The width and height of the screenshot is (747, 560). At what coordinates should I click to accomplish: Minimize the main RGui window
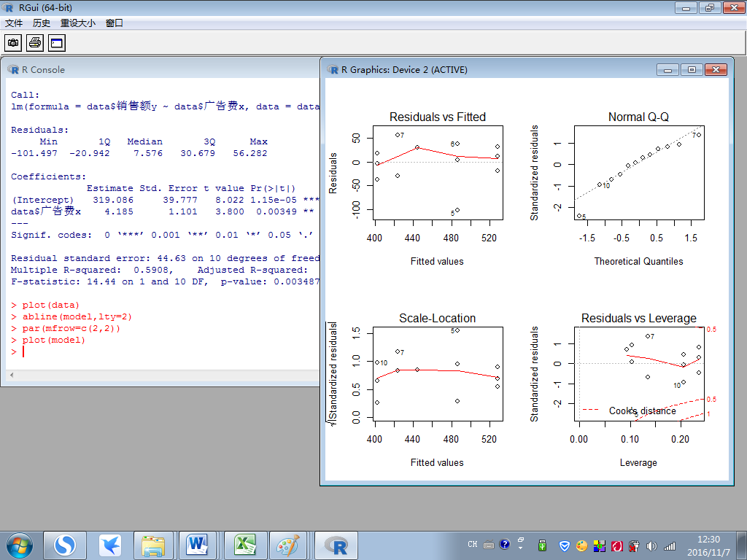pos(686,7)
